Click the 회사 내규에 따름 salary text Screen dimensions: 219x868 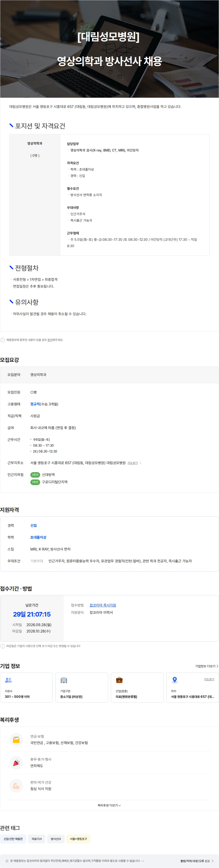[53, 428]
